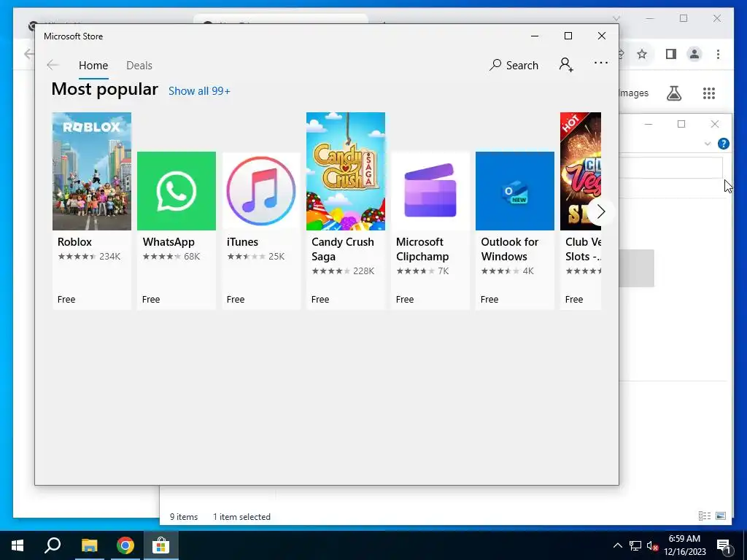Click the sign-in account icon

pyautogui.click(x=566, y=64)
